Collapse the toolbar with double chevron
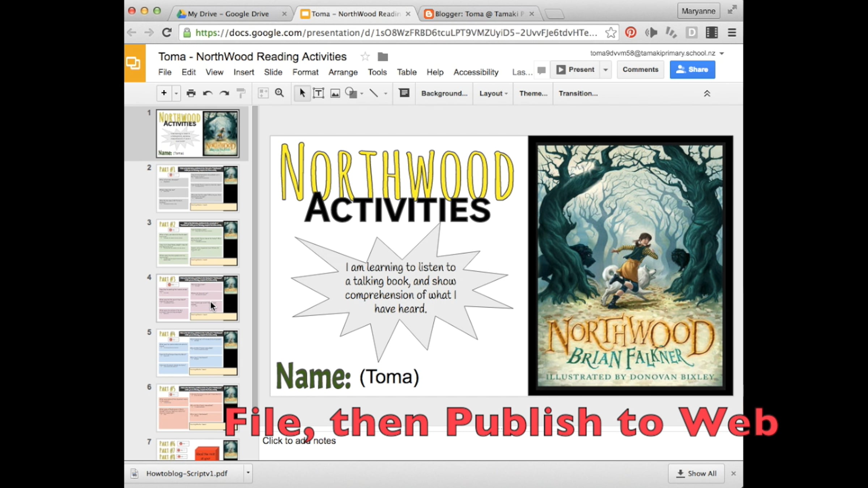Image resolution: width=868 pixels, height=488 pixels. [707, 94]
